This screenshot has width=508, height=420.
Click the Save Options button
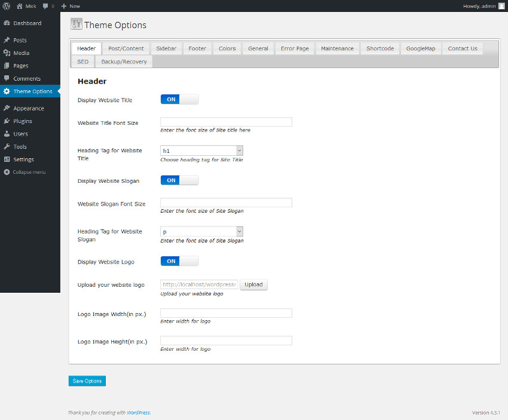point(87,381)
